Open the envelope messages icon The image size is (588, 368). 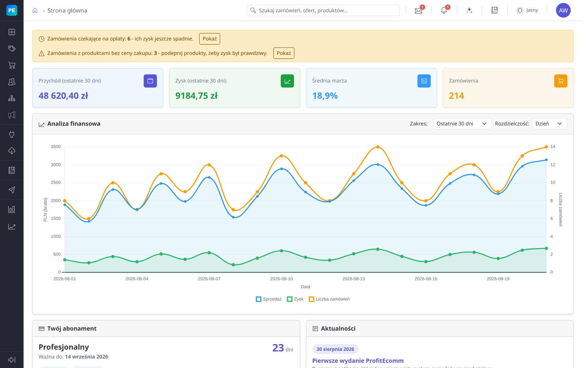click(x=419, y=10)
